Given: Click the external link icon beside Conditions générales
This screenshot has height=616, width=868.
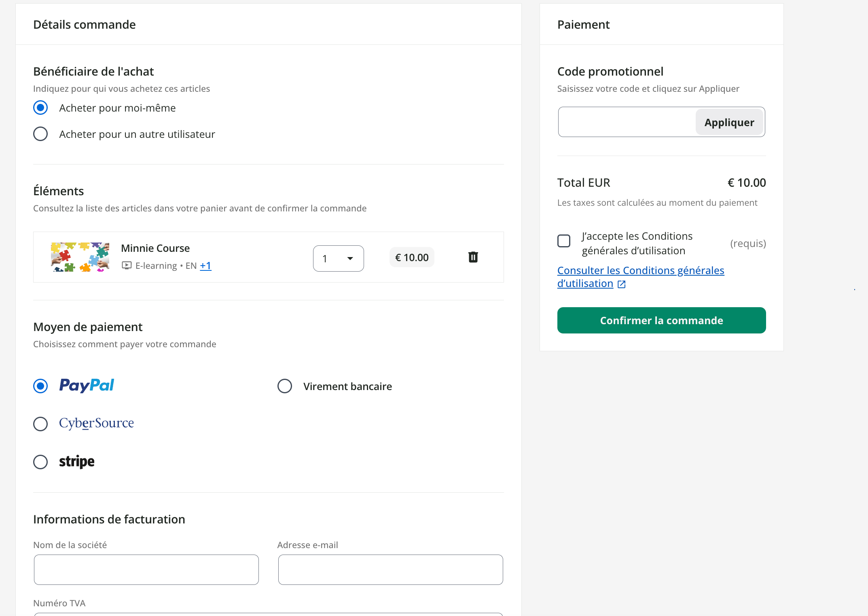Looking at the screenshot, I should [x=622, y=284].
